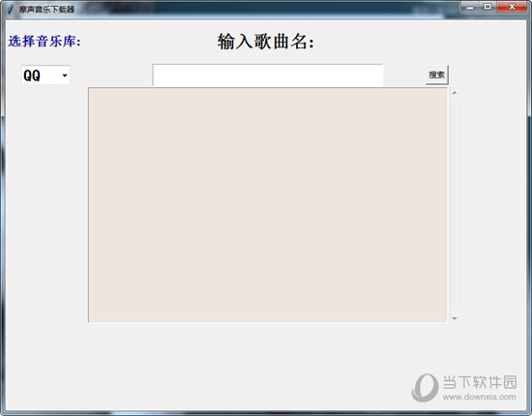Click the results list scrollbar up arrow
Viewport: 532px width, 416px height.
pos(455,93)
